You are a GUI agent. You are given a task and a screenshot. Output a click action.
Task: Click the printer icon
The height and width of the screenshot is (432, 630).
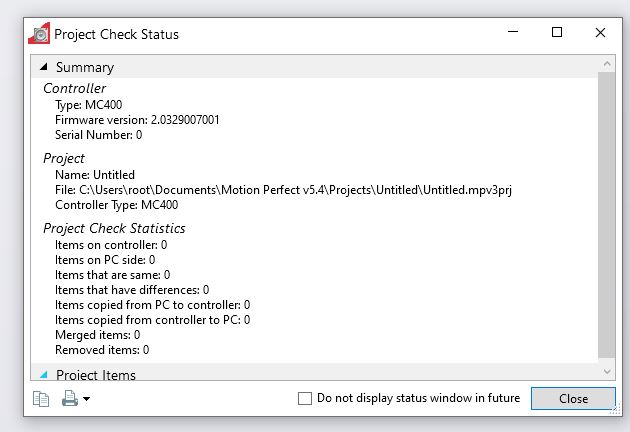tap(70, 398)
